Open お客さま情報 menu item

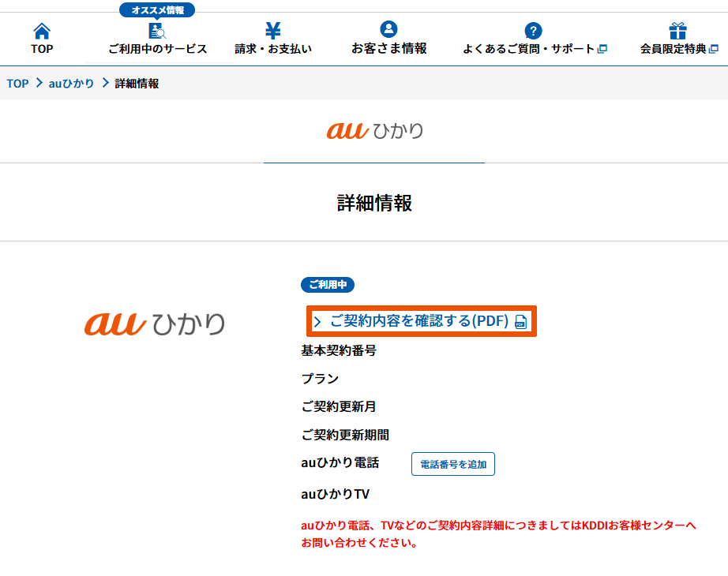[x=388, y=48]
